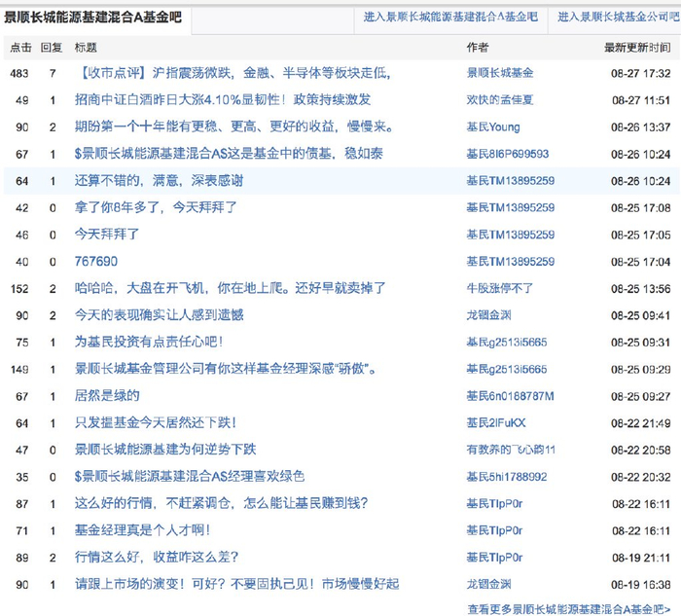Viewport: 681px width, 616px height.
Task: Click the 最新更新时间 column header
Action: pos(637,48)
